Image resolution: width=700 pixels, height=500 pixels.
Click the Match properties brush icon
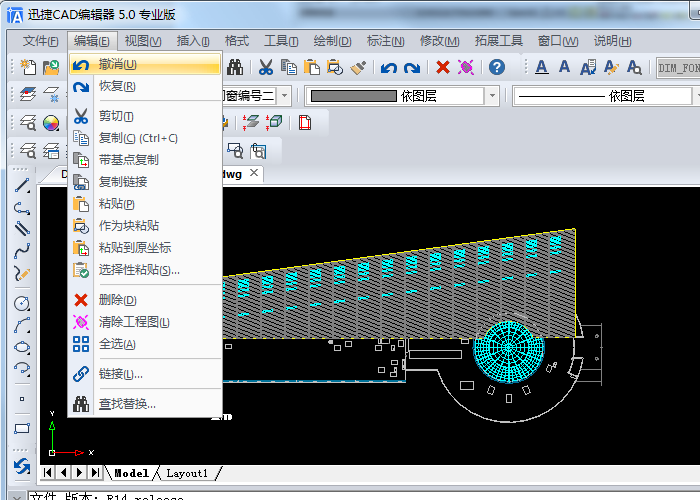pos(358,67)
